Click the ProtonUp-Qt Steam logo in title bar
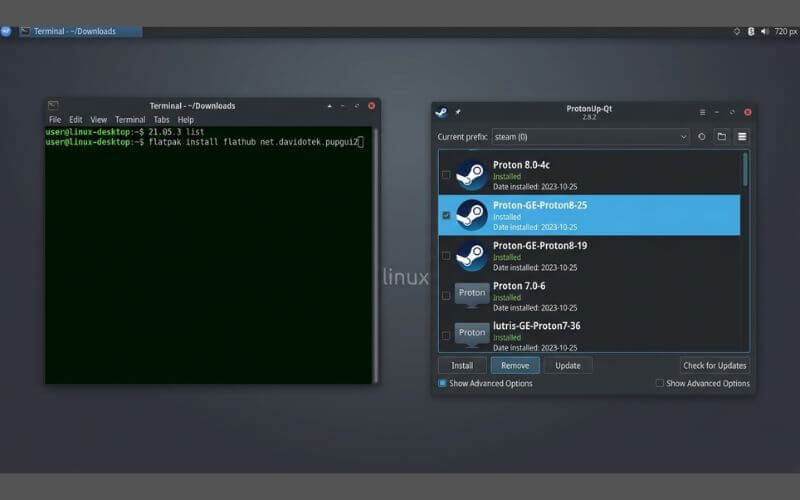 (441, 112)
